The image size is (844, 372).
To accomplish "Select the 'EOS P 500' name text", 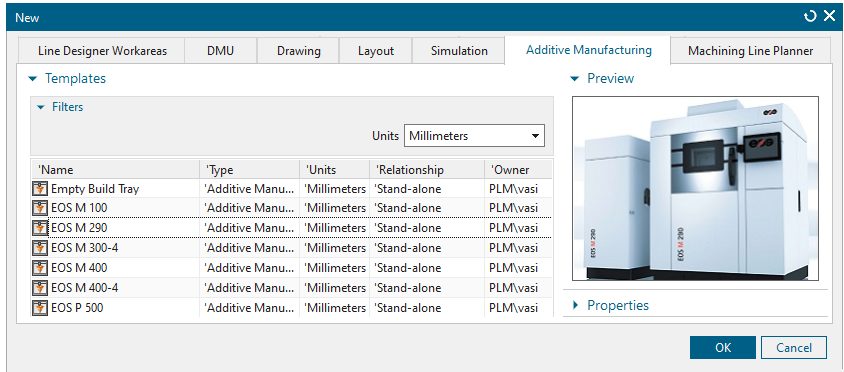I will coord(77,308).
